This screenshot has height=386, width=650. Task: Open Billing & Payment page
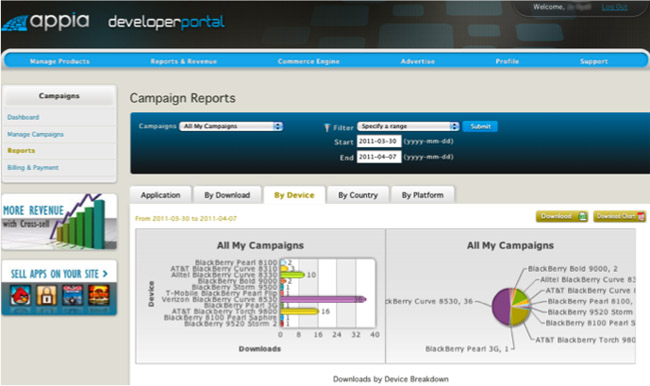(x=33, y=168)
